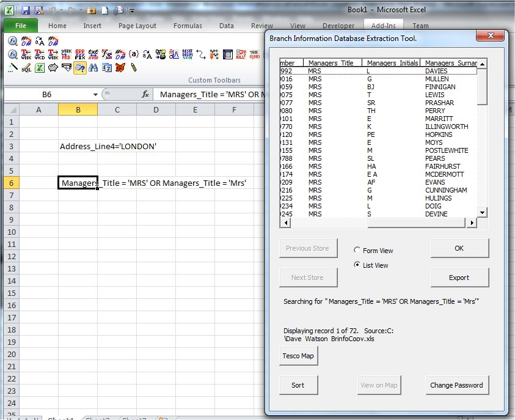515x420 pixels.
Task: Click the ERR FIX toolbar icon
Action: (x=80, y=54)
